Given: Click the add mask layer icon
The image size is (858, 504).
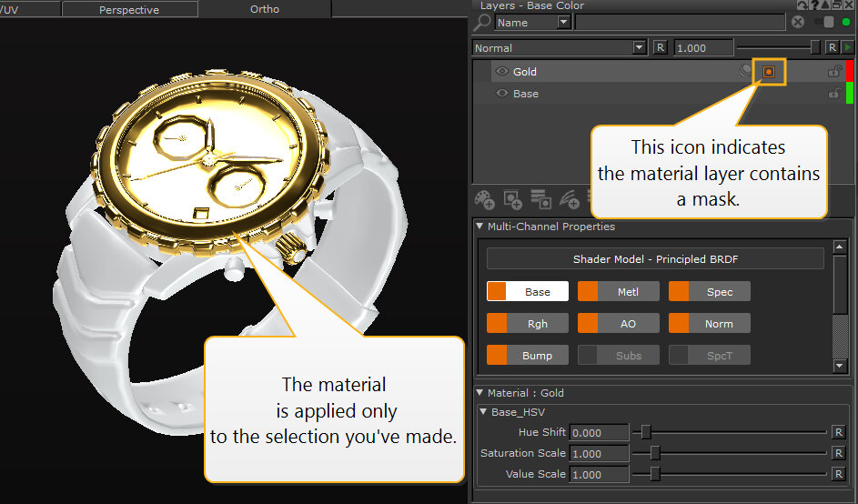Looking at the screenshot, I should (512, 197).
